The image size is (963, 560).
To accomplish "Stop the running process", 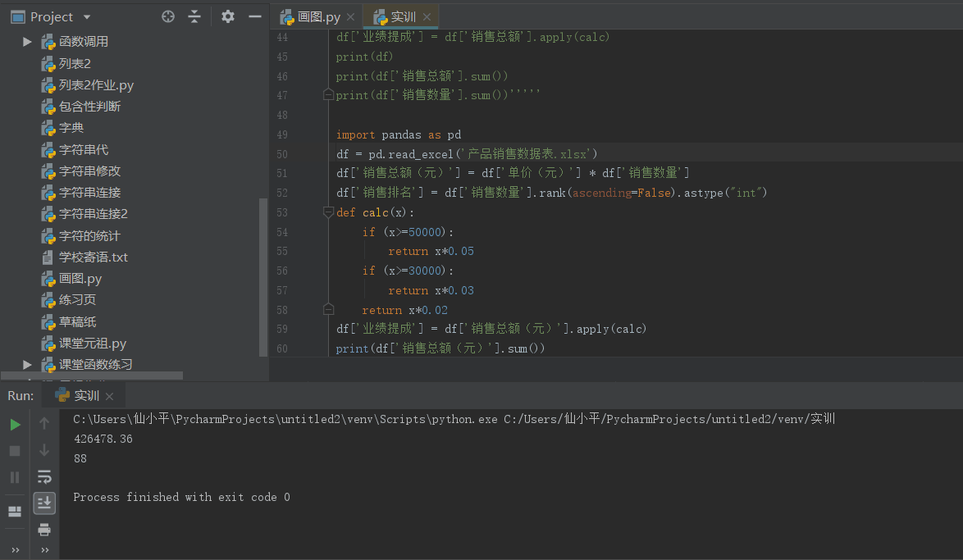I will (x=15, y=451).
